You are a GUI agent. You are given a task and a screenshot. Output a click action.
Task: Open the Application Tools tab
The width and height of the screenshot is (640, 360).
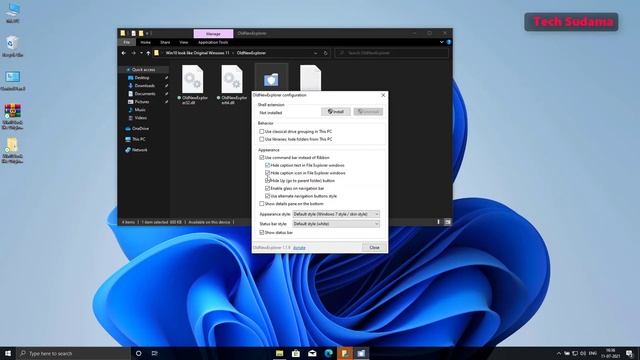click(213, 42)
